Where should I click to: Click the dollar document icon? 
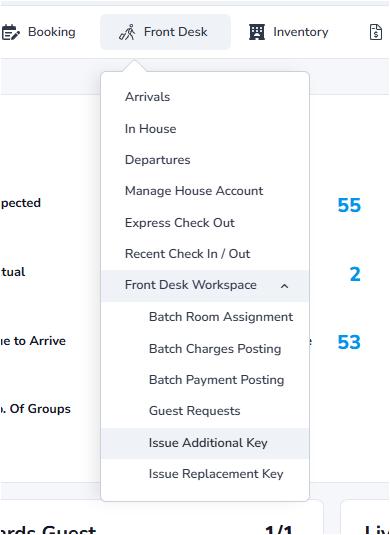376,32
